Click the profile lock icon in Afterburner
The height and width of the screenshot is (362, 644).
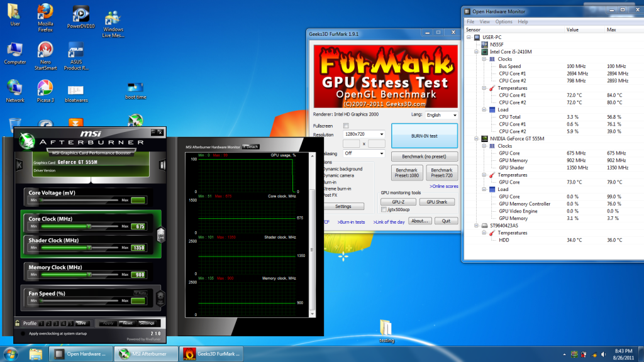coord(17,323)
